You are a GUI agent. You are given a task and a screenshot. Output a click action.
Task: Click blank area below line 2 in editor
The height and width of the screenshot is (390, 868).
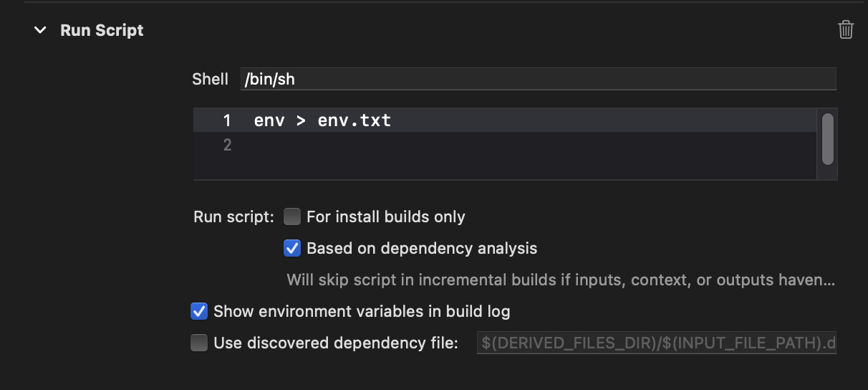click(x=501, y=168)
